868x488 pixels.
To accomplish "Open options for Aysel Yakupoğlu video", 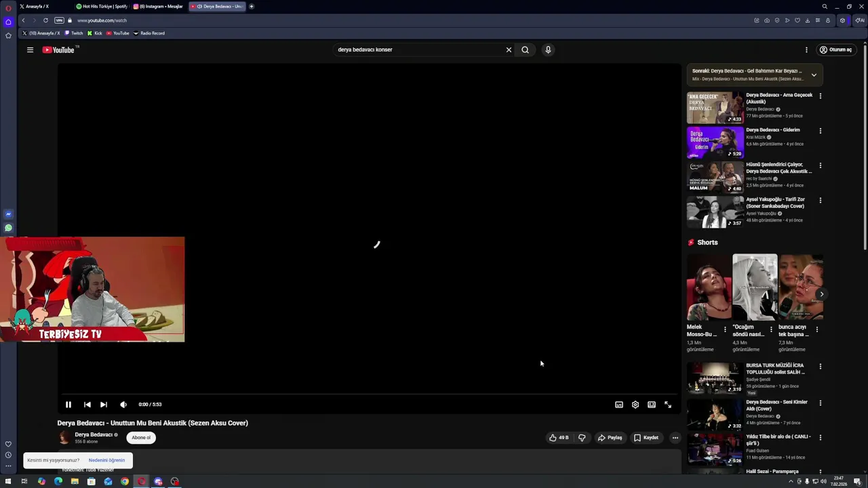I will 820,201.
